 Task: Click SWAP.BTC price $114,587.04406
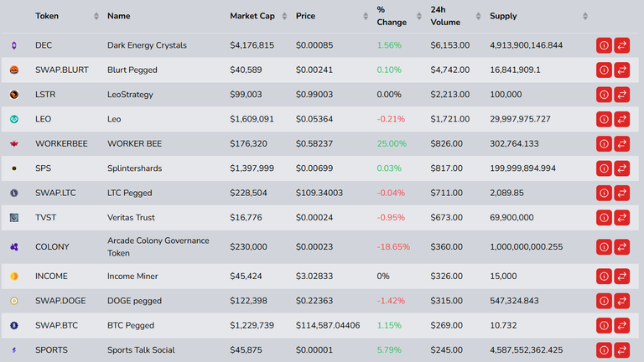click(x=328, y=325)
